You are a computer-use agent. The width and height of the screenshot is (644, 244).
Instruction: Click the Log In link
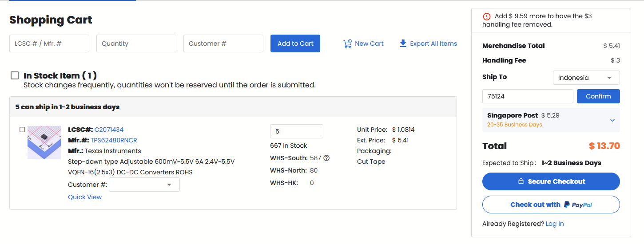[x=555, y=224]
